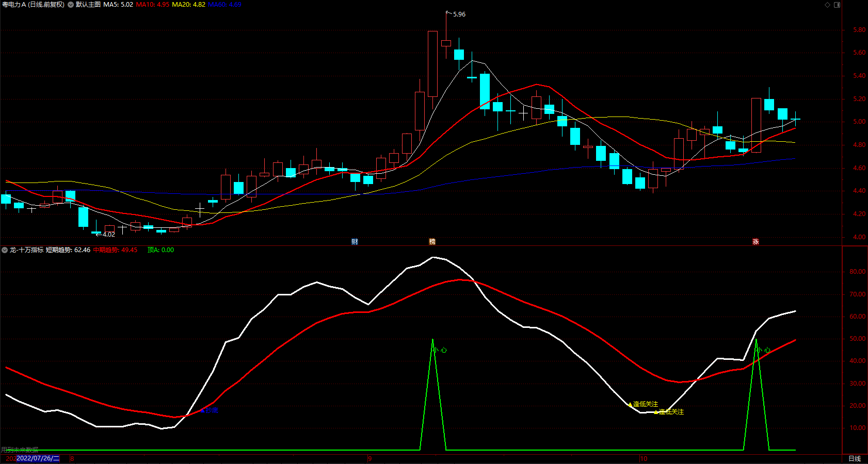Viewport: 868px width, 464px height.
Task: Click the 5.96 high price label
Action: click(459, 14)
